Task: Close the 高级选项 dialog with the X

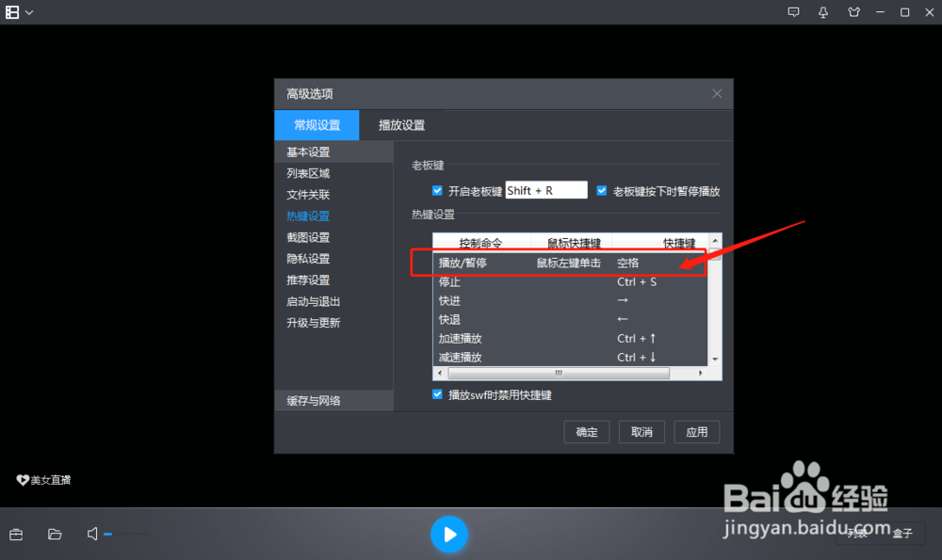Action: (717, 93)
